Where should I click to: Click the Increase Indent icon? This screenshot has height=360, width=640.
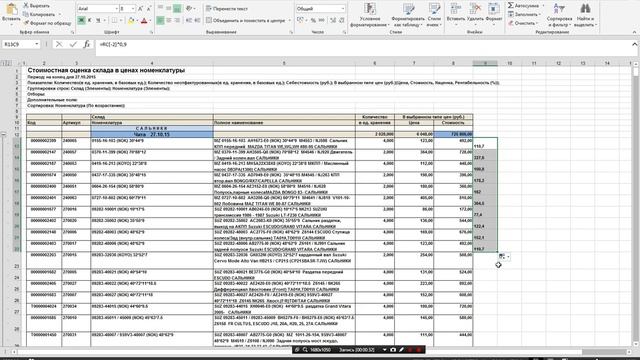point(197,20)
